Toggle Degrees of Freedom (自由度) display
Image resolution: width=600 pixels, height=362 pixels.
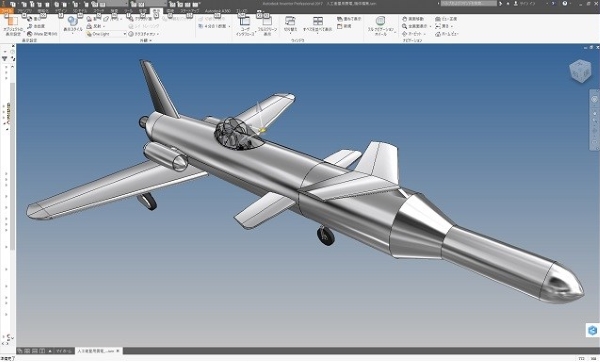[x=36, y=26]
